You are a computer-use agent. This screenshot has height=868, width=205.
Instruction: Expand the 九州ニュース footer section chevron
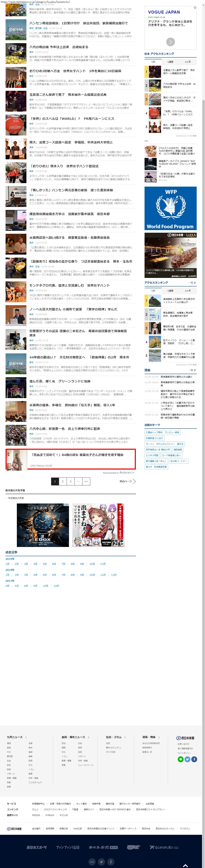tap(26, 737)
